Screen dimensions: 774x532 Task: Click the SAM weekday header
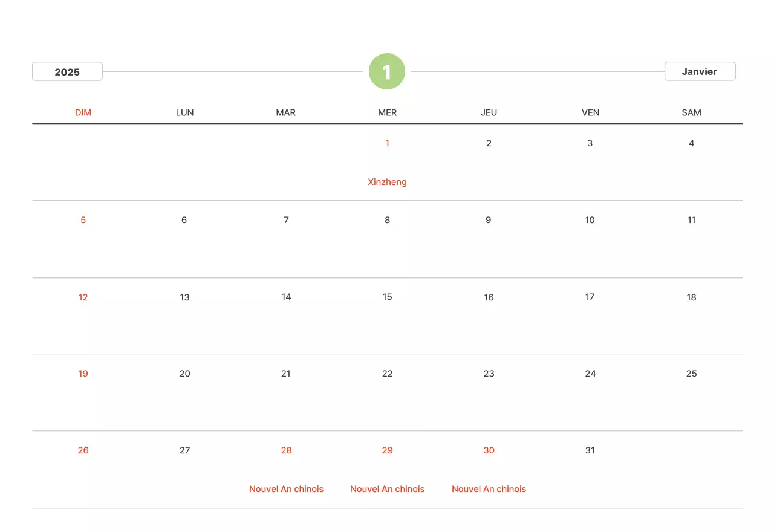click(x=691, y=112)
